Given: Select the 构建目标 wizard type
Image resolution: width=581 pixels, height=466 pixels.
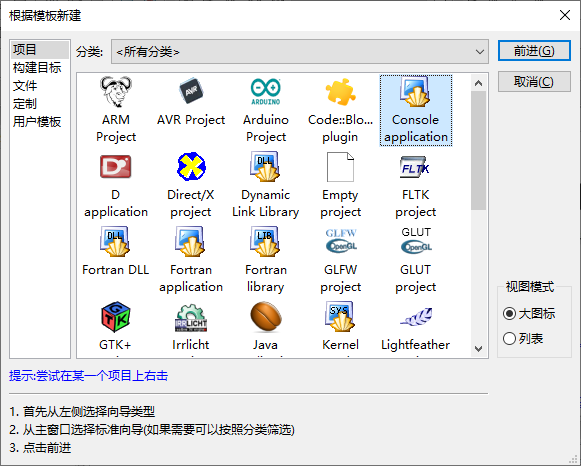Looking at the screenshot, I should (x=40, y=67).
